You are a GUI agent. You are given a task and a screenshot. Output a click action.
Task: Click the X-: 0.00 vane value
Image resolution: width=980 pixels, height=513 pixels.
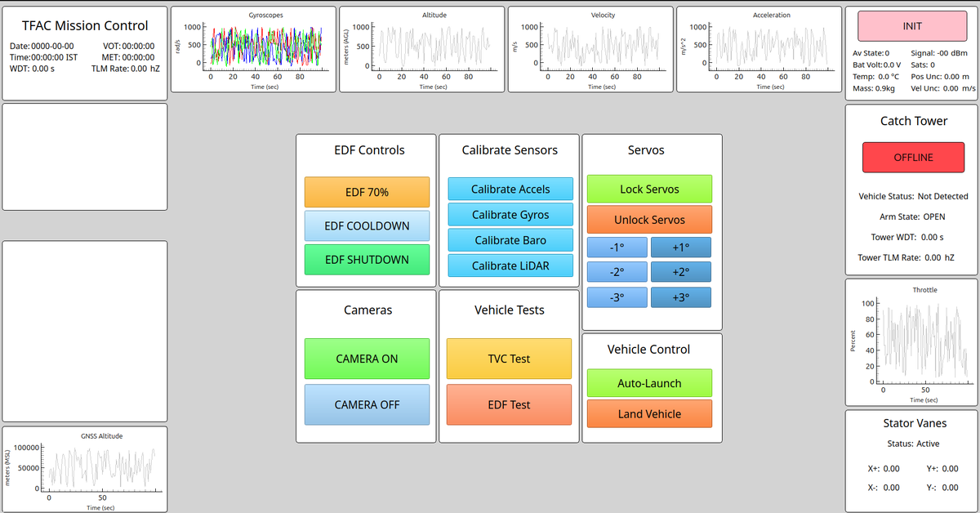click(884, 488)
